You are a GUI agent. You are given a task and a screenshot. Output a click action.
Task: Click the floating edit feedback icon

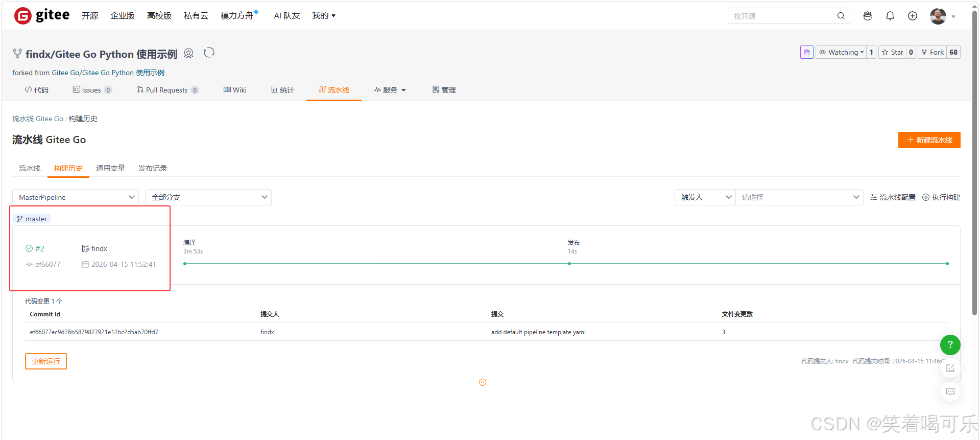click(950, 368)
